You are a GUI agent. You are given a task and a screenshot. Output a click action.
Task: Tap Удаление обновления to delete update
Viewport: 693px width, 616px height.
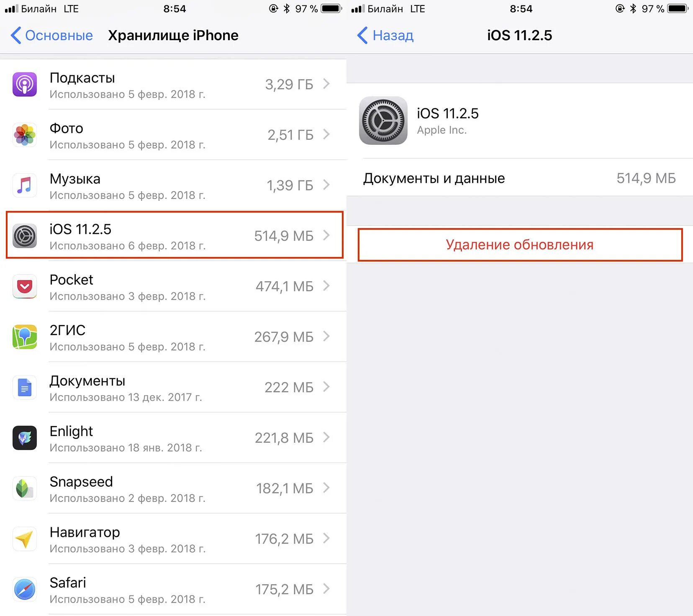coord(520,245)
